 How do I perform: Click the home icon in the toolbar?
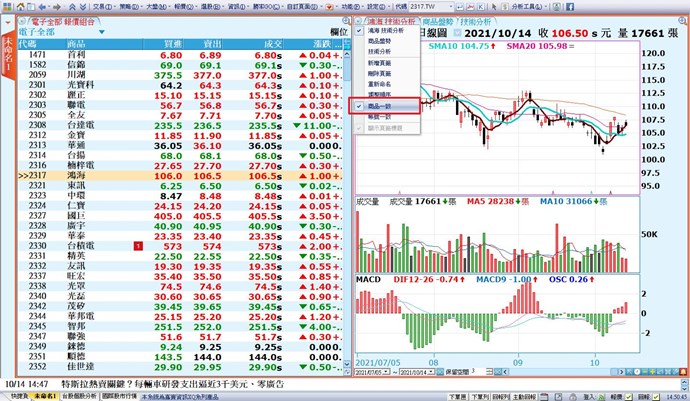20,7
